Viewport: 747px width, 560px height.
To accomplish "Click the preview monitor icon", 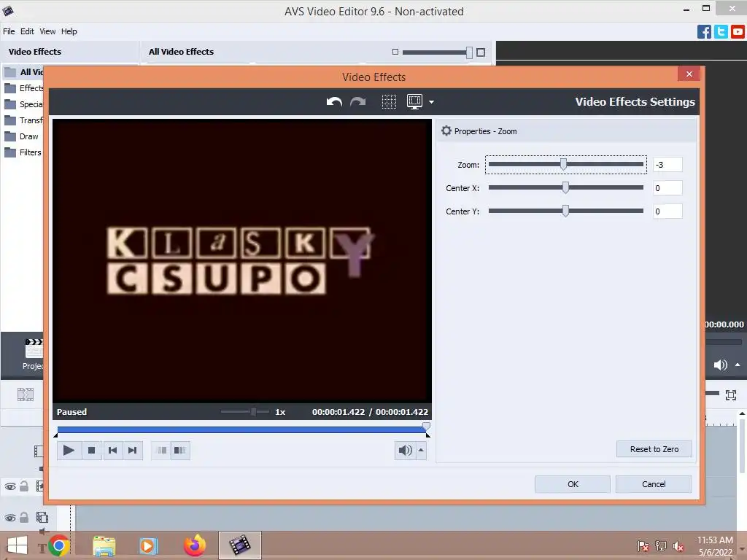I will pyautogui.click(x=414, y=101).
